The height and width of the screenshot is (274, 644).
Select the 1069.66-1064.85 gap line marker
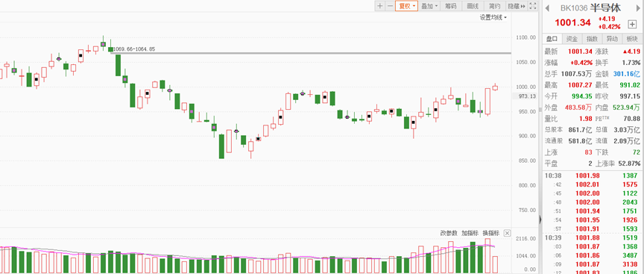coord(134,49)
